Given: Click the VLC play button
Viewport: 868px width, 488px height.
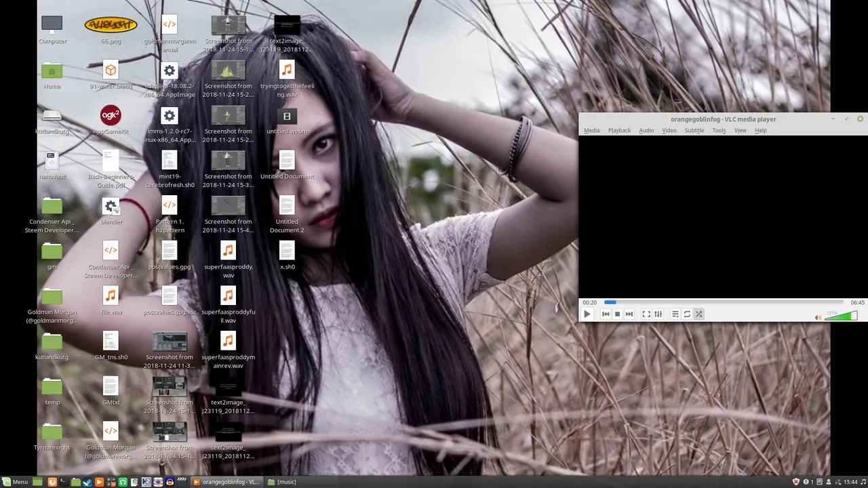Looking at the screenshot, I should point(587,314).
